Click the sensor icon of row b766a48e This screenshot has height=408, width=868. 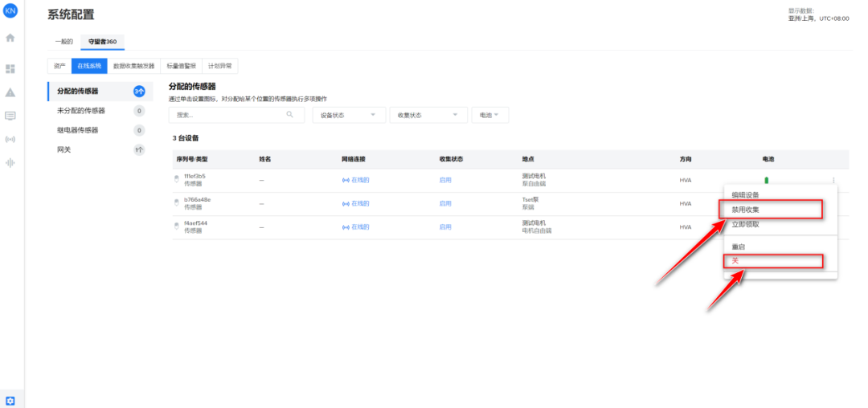pos(177,203)
